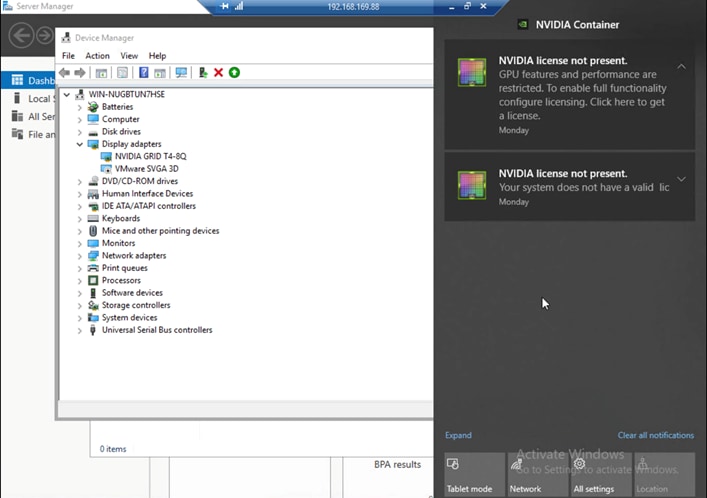The width and height of the screenshot is (707, 498).
Task: Expand second NVIDIA license notification chevron
Action: (681, 180)
